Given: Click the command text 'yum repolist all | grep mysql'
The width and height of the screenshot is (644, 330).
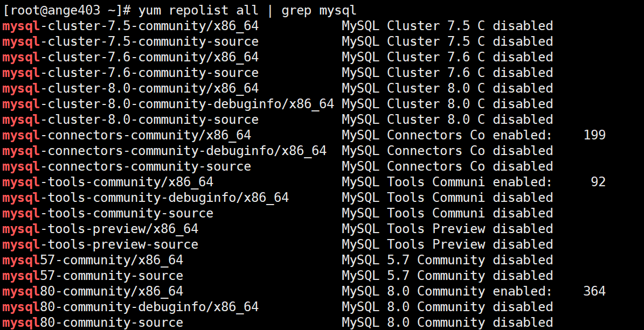Looking at the screenshot, I should 248,10.
